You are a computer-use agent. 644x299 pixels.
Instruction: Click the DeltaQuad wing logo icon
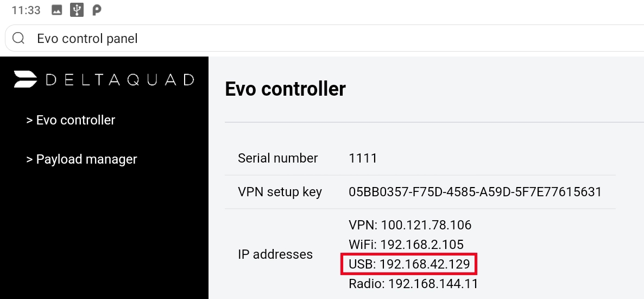pos(26,79)
